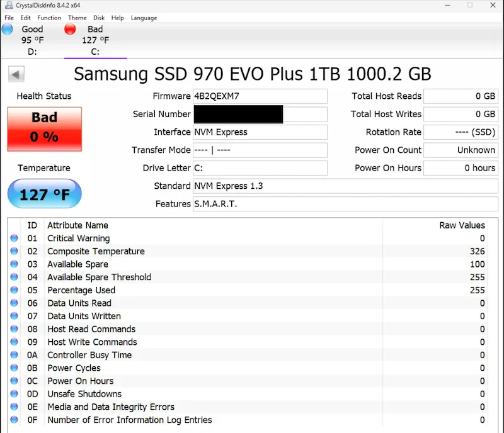Close the CrystalDiskInfo window

point(493,5)
